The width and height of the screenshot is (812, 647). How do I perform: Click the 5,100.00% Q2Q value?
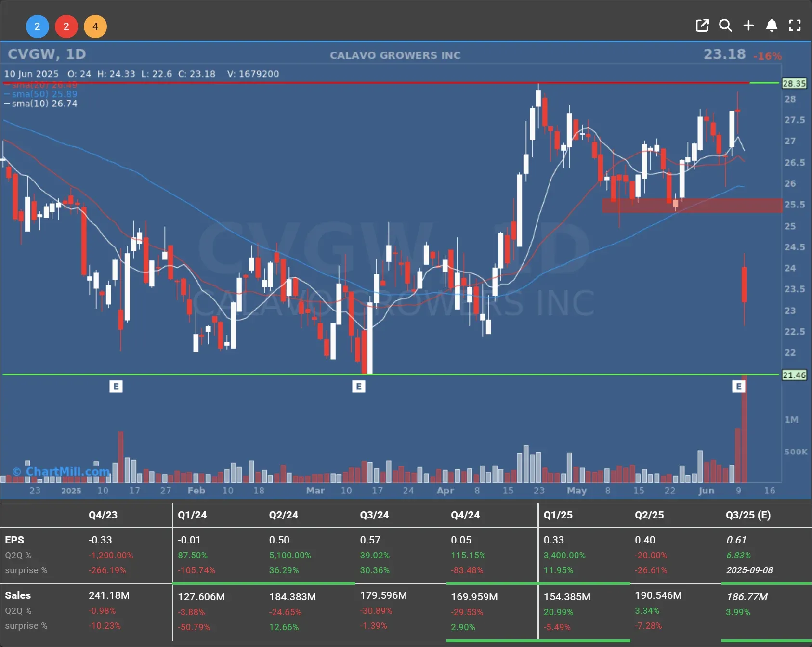coord(290,556)
